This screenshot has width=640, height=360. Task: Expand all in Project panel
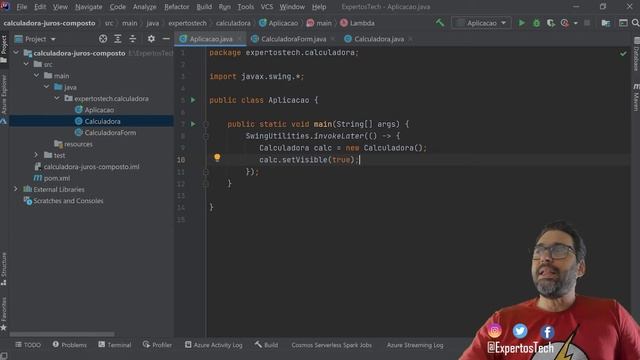tap(118, 39)
